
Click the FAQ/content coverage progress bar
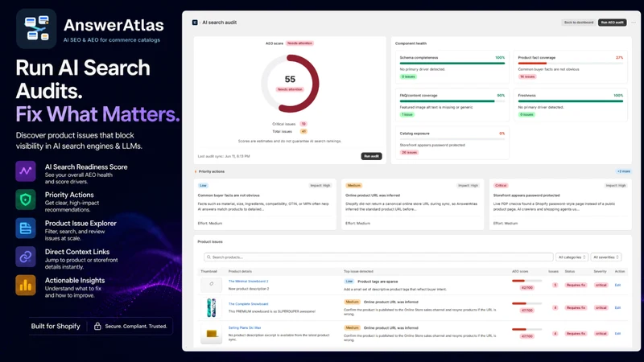pyautogui.click(x=452, y=101)
